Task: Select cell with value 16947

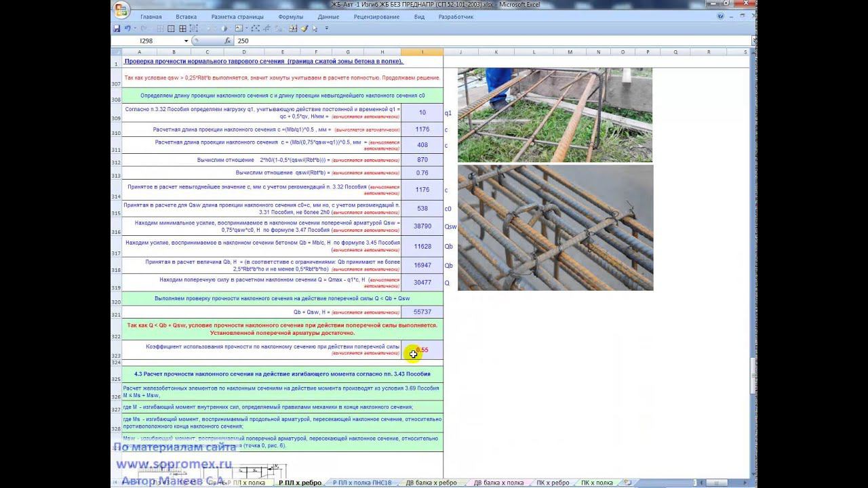Action: click(422, 266)
